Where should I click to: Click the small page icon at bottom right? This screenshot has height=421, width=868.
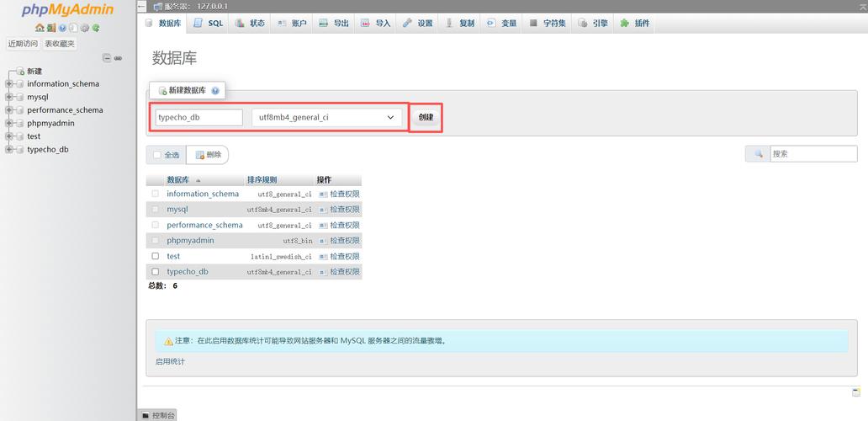pyautogui.click(x=856, y=392)
